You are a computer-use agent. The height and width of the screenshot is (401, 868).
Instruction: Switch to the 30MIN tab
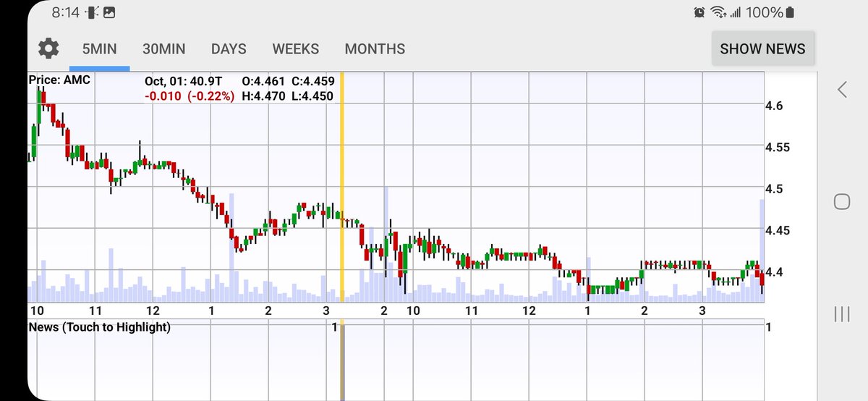(x=163, y=49)
